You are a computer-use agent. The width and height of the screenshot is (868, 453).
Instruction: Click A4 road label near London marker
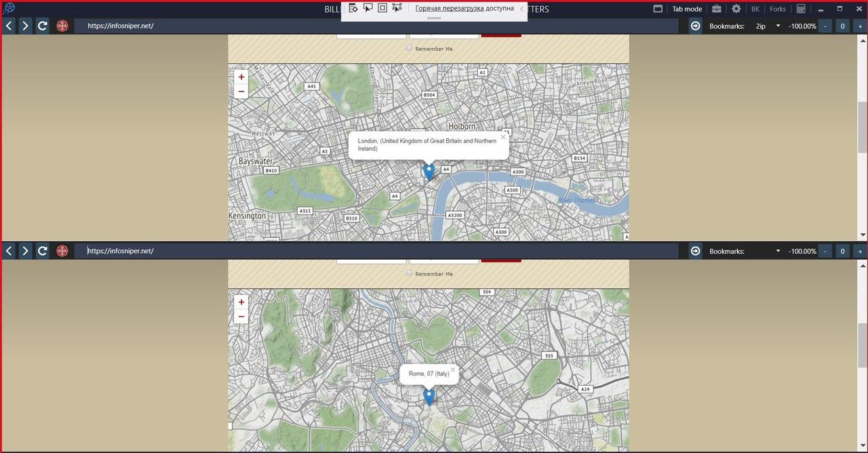tap(446, 169)
